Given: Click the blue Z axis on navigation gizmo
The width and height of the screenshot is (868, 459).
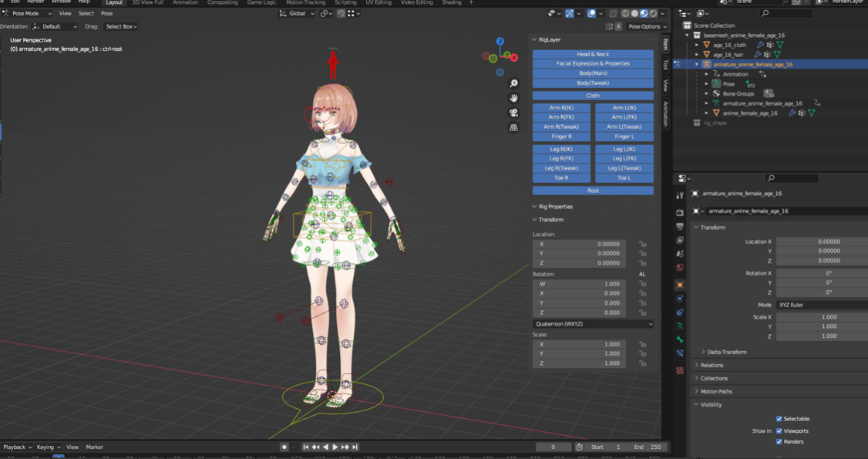Looking at the screenshot, I should pos(500,41).
